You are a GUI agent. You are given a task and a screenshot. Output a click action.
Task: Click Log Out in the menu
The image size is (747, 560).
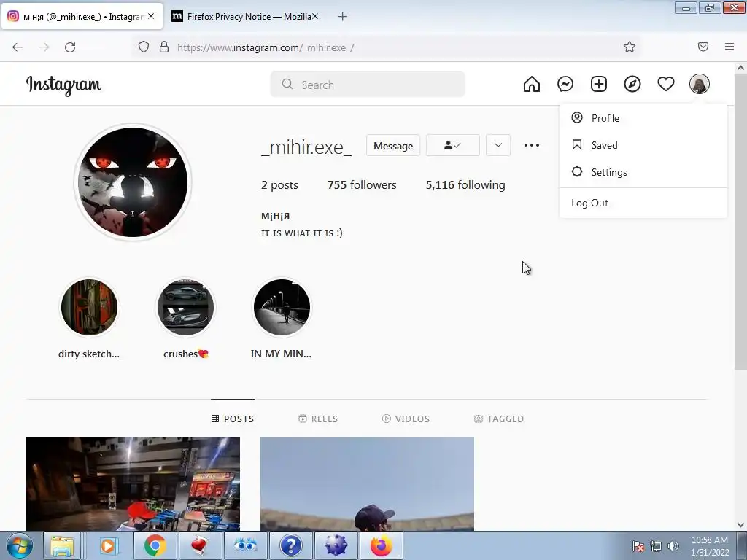coord(643,203)
